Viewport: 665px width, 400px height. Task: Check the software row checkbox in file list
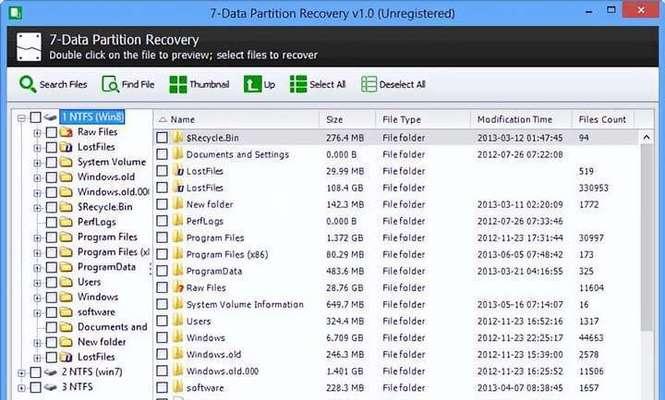pyautogui.click(x=162, y=387)
